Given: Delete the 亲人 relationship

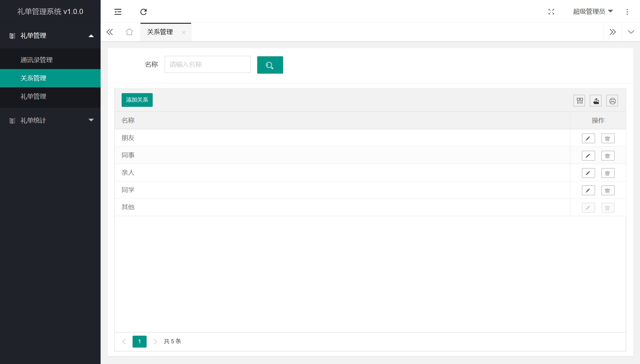Looking at the screenshot, I should [x=607, y=173].
